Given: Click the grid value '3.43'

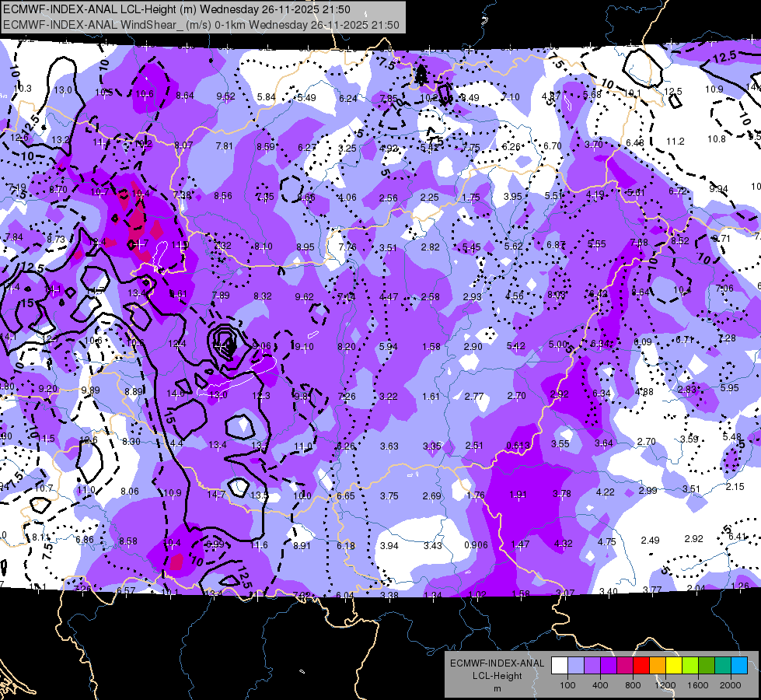Looking at the screenshot, I should pos(432,545).
